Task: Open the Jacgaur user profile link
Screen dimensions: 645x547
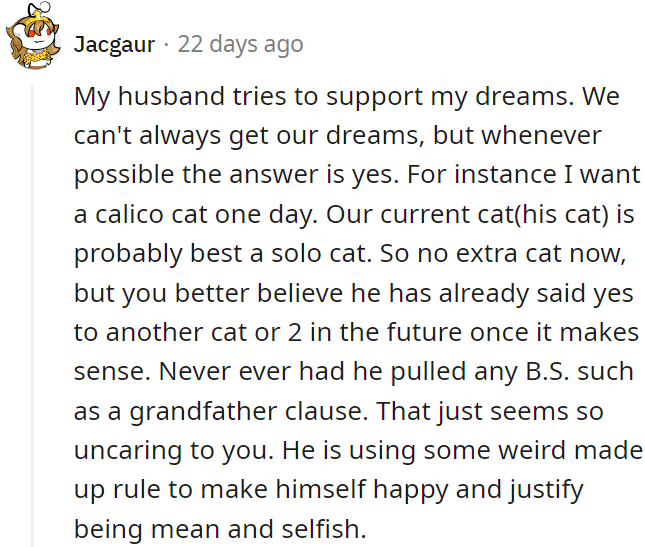Action: (114, 45)
